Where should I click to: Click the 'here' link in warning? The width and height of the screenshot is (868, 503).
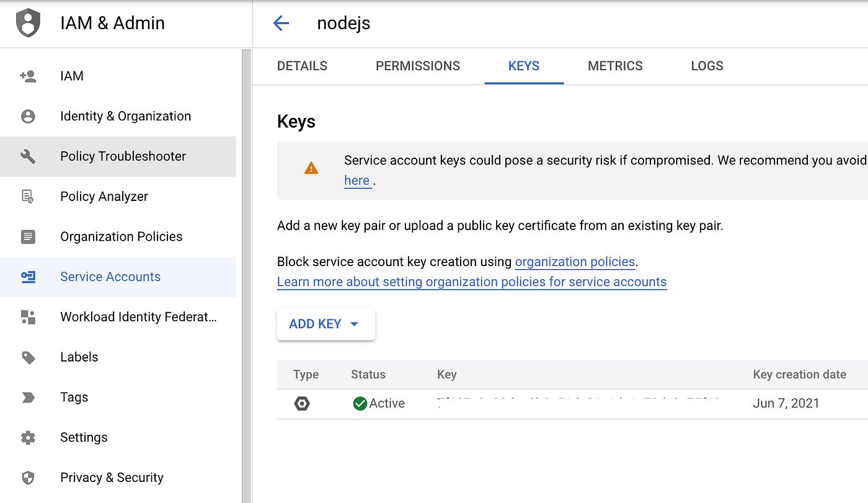point(357,180)
